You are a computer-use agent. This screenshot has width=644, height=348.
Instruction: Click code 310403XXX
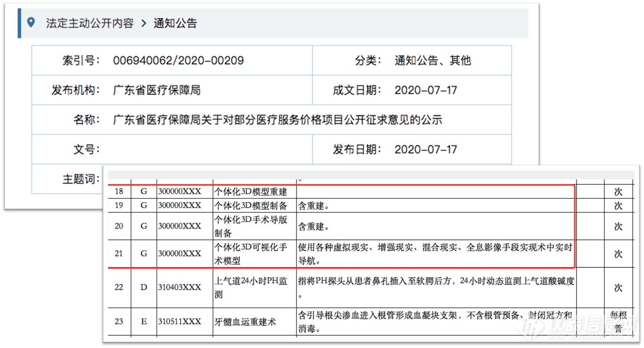(x=180, y=287)
